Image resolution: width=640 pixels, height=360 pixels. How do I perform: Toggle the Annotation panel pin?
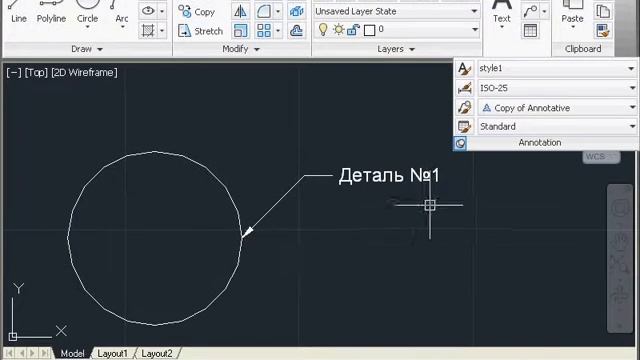click(x=460, y=143)
